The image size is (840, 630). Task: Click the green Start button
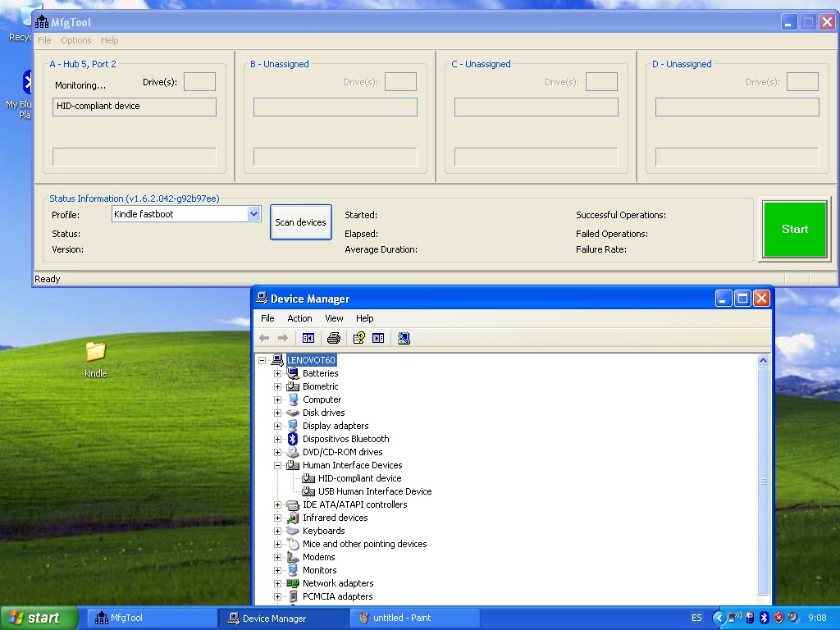[795, 230]
